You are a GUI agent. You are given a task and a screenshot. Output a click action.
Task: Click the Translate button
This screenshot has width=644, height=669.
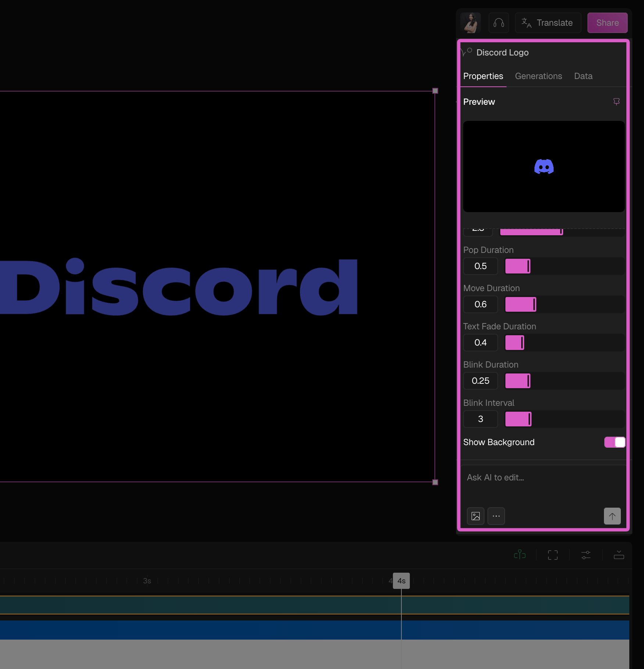tap(548, 23)
